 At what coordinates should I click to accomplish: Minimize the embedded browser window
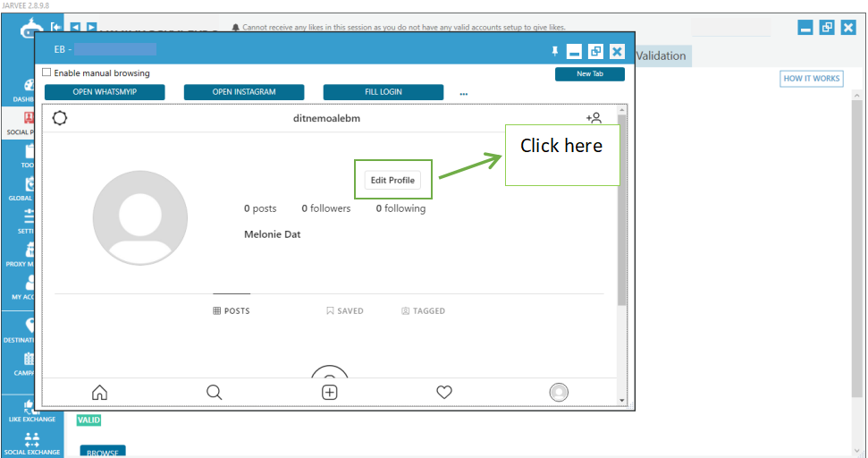coord(574,52)
